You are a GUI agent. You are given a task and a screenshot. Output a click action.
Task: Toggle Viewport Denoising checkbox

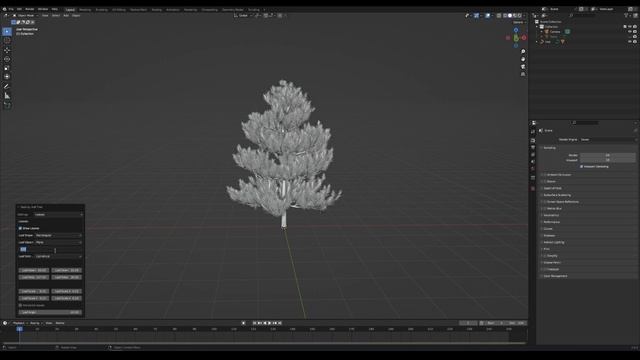point(582,167)
